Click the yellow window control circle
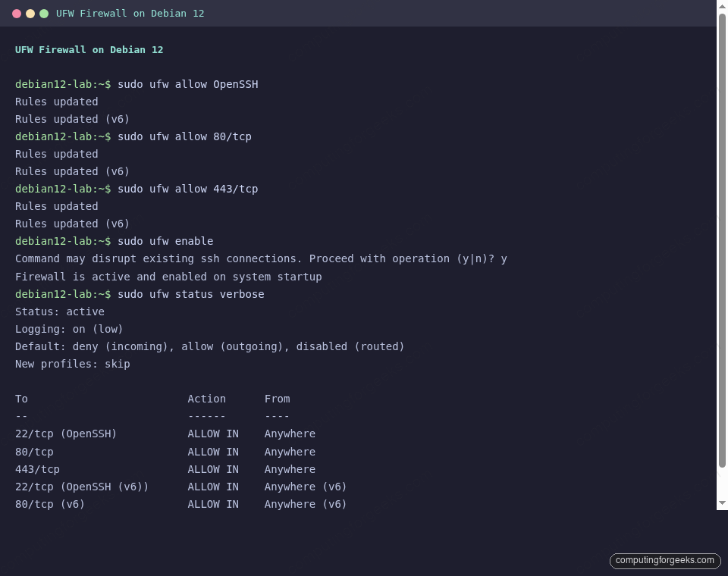728x576 pixels. click(x=30, y=13)
